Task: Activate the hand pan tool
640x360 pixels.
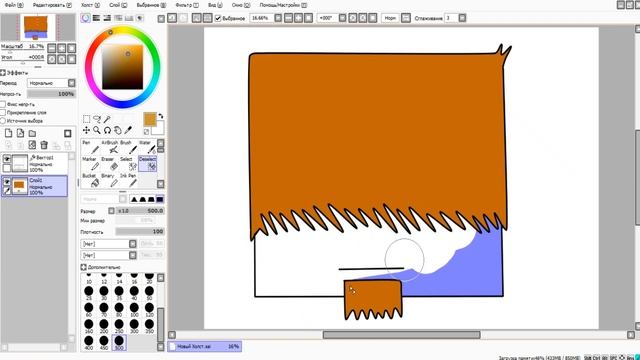Action: point(118,130)
